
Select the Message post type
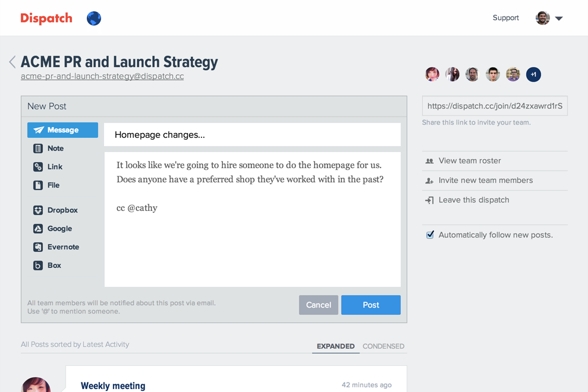click(x=62, y=129)
